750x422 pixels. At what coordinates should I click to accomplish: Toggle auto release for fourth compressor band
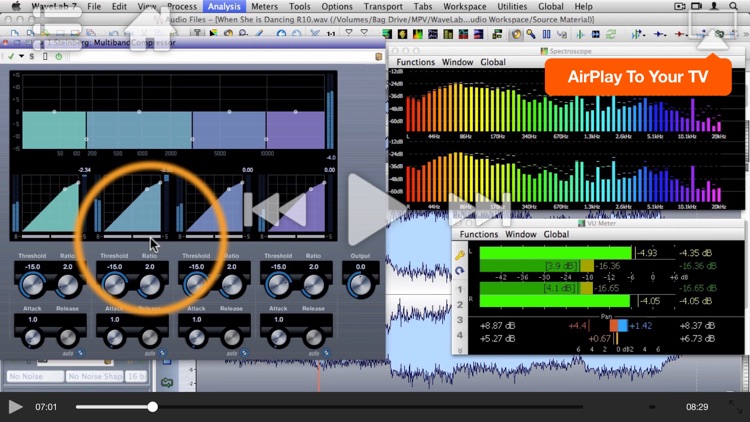pyautogui.click(x=326, y=353)
